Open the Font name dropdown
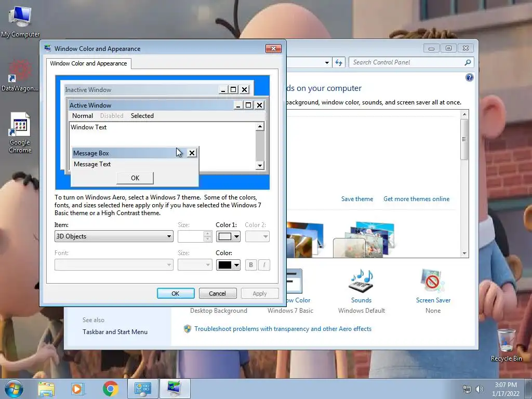This screenshot has height=399, width=532. [x=114, y=265]
